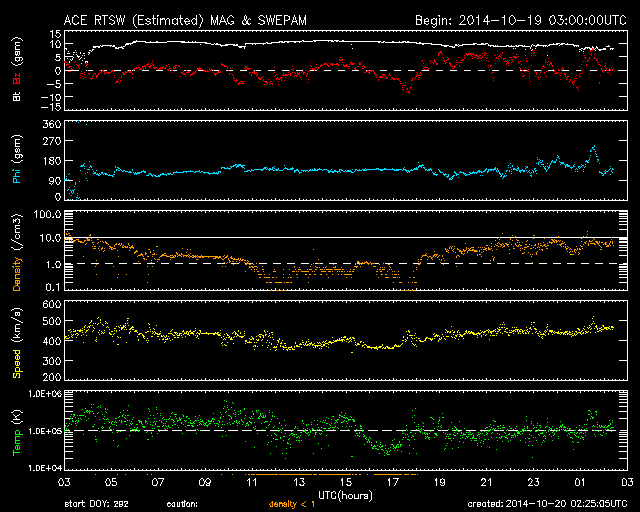Click the '15' hour label on the time axis
Screen dimensions: 640x512
click(346, 482)
